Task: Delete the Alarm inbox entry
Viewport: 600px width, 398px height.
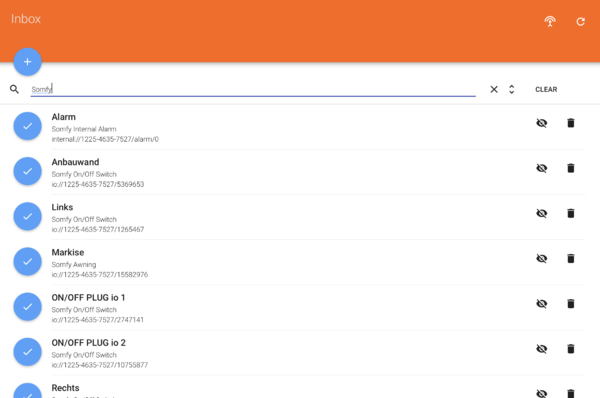Action: coord(571,123)
